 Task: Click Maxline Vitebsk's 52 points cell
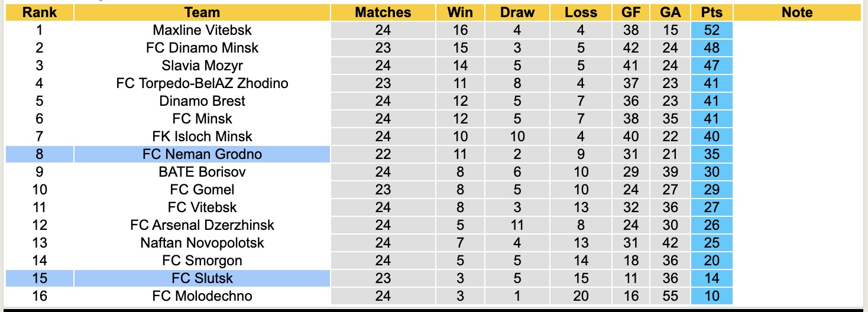click(x=712, y=30)
